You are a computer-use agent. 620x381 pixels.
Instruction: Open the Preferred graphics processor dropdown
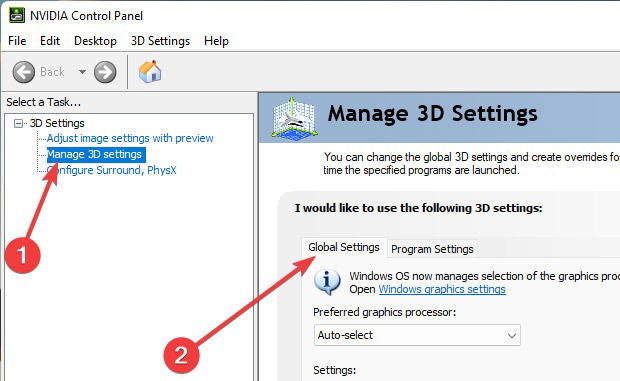coord(417,335)
